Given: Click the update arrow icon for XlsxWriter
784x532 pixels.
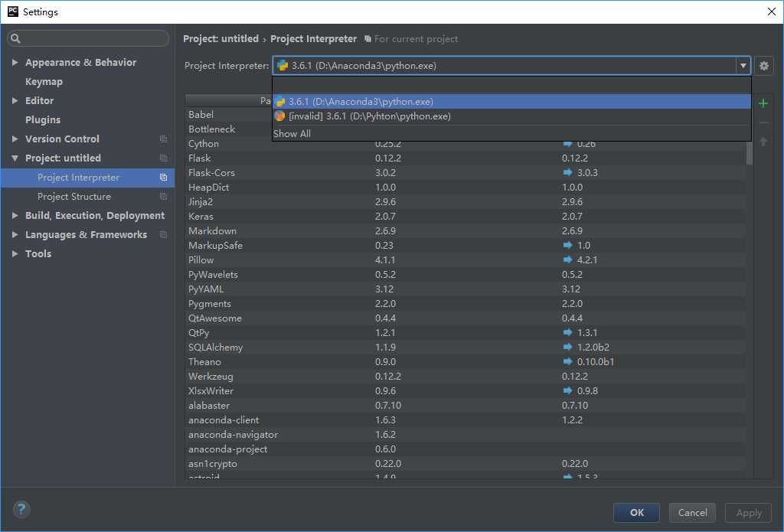Looking at the screenshot, I should click(567, 390).
